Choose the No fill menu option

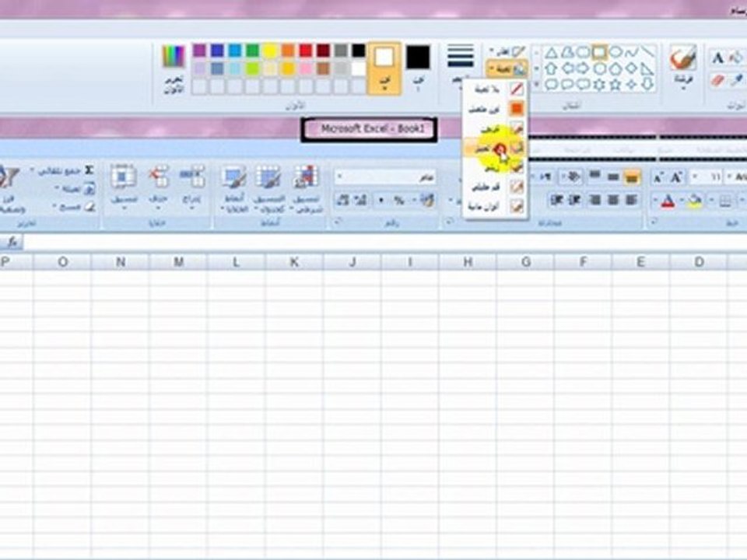(x=496, y=89)
